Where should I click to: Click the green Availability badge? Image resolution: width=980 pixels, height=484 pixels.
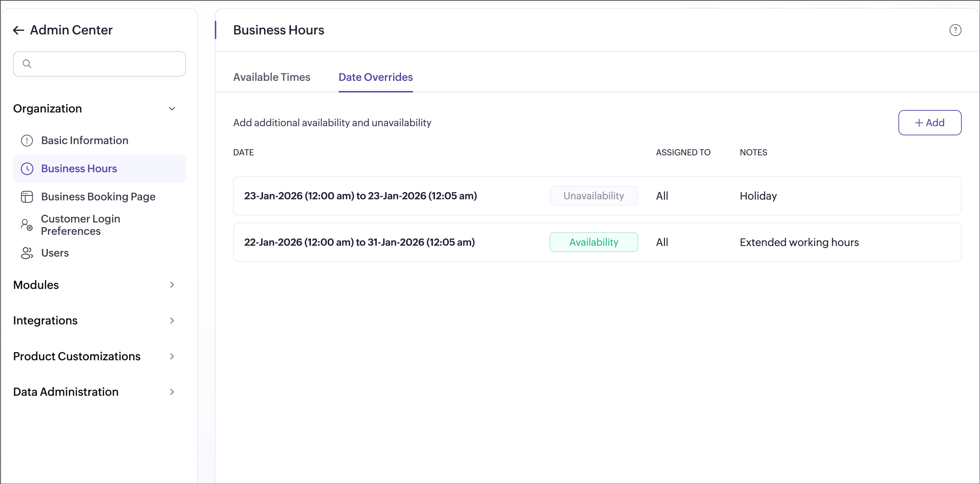tap(593, 242)
